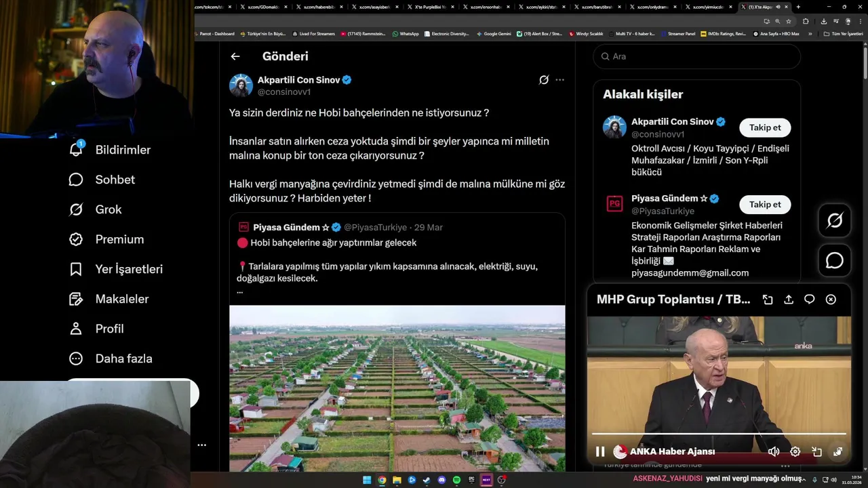This screenshot has width=868, height=488.
Task: Open browser extensions puzzle icon
Action: (806, 21)
